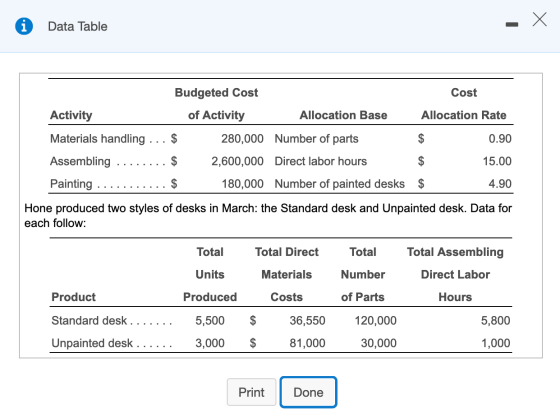Select the Product column header

74,297
